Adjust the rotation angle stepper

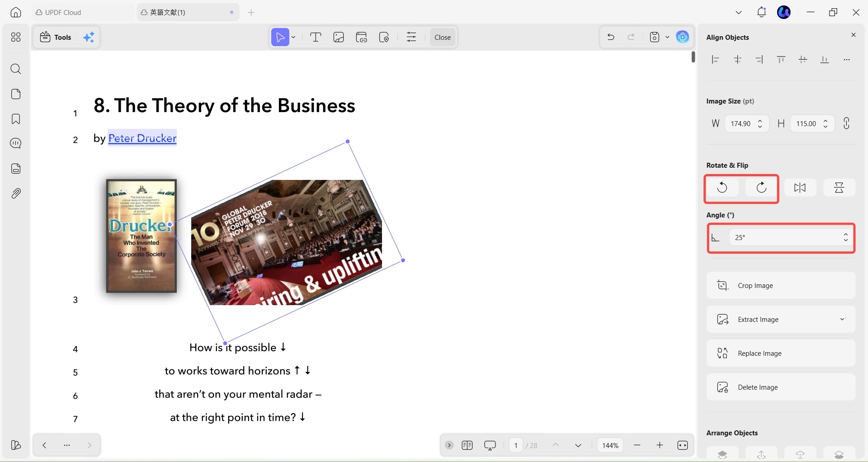pos(845,237)
